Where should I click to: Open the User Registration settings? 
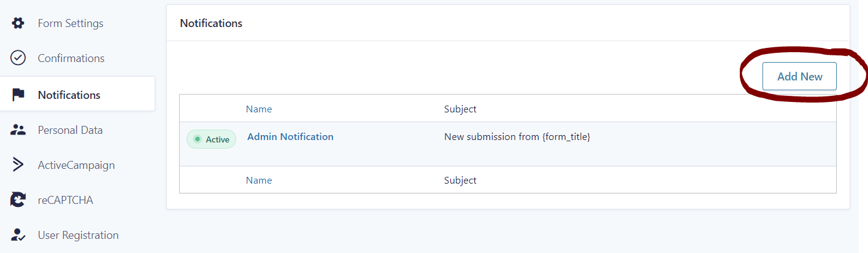click(x=77, y=235)
